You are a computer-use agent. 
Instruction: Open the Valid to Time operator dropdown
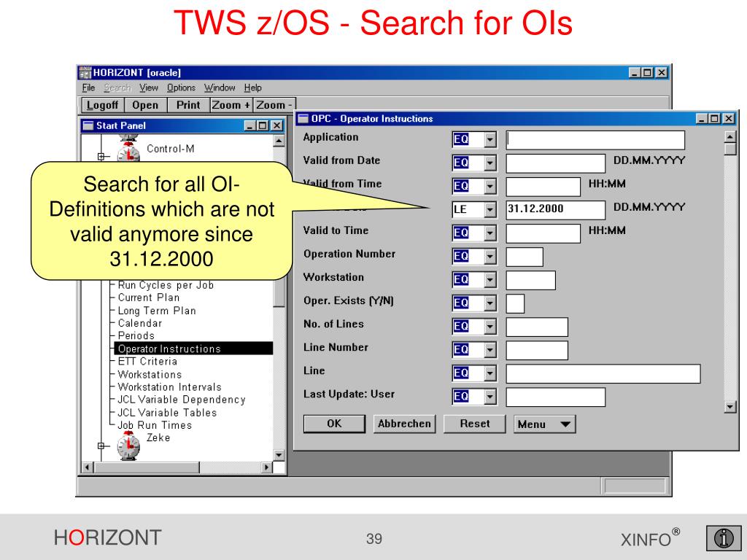pos(489,233)
